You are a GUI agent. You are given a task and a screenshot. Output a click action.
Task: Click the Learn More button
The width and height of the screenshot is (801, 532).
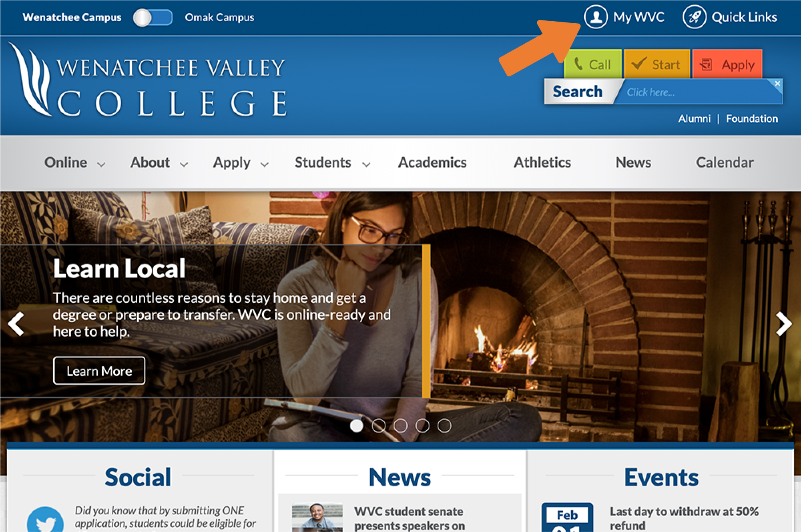coord(99,371)
